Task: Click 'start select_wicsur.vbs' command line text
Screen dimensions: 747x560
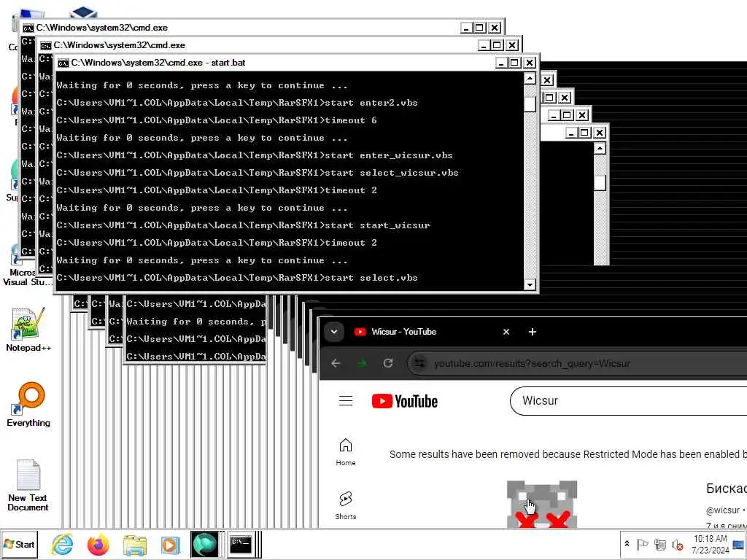Action: point(392,173)
